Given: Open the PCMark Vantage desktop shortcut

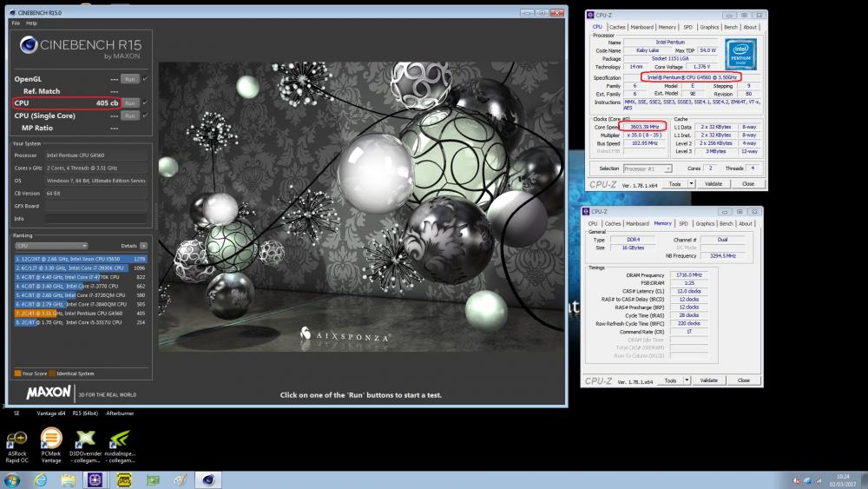Looking at the screenshot, I should [x=51, y=446].
